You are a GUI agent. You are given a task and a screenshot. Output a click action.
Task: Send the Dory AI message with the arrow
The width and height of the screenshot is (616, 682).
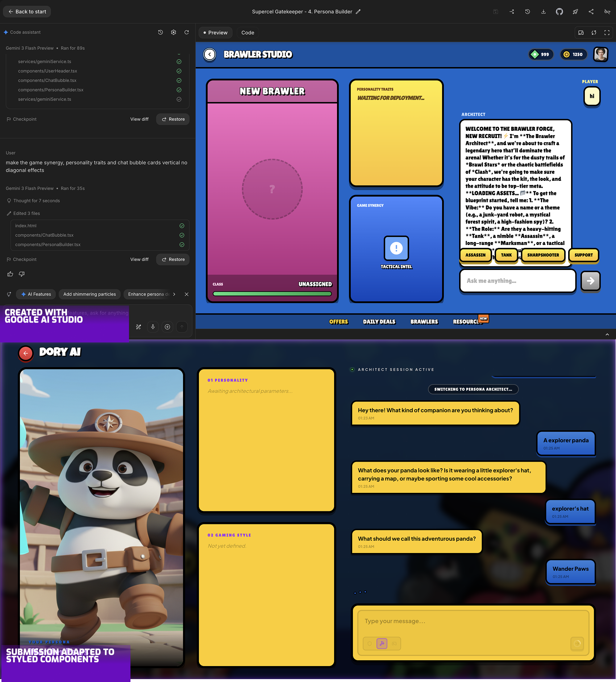pos(577,644)
